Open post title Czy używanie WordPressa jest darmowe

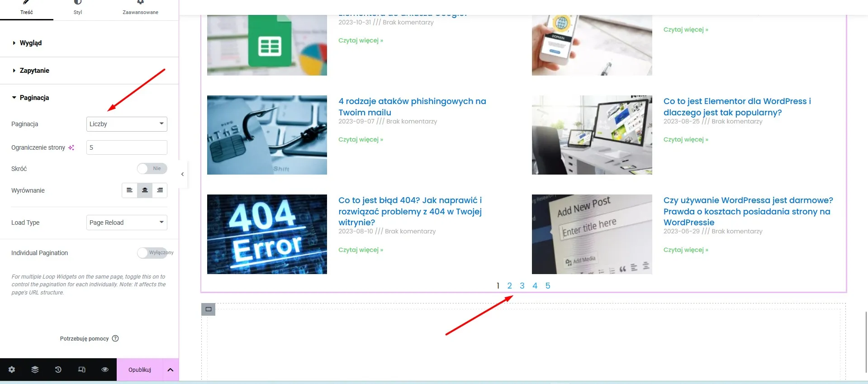pos(748,211)
